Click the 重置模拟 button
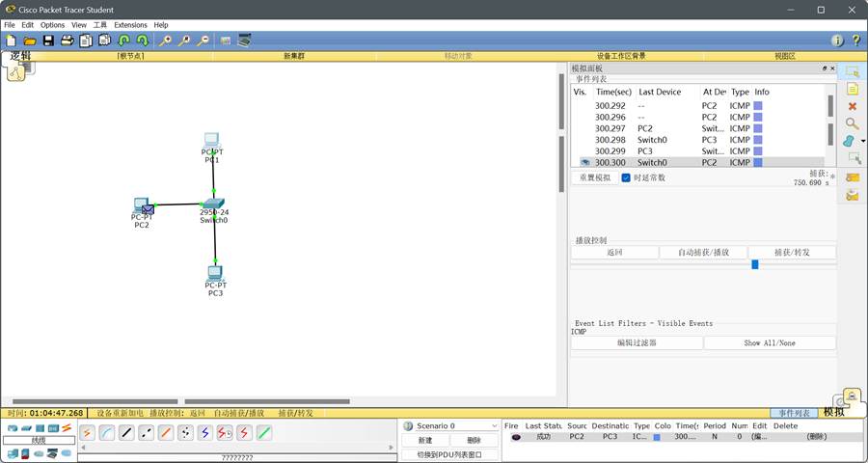Viewport: 868px width, 463px height. (595, 177)
